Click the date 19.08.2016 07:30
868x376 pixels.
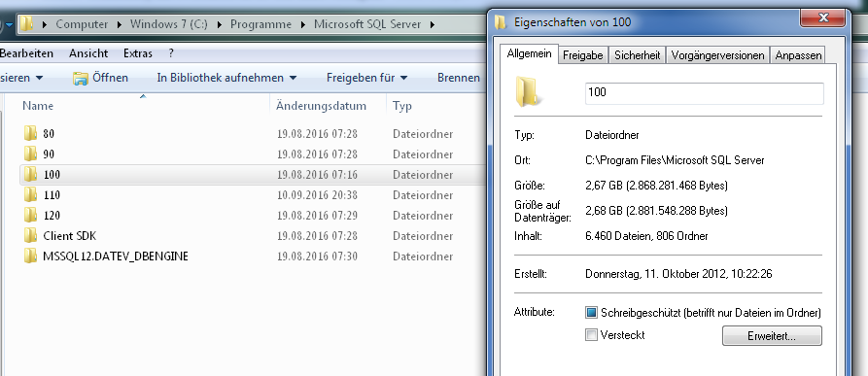[x=317, y=256]
